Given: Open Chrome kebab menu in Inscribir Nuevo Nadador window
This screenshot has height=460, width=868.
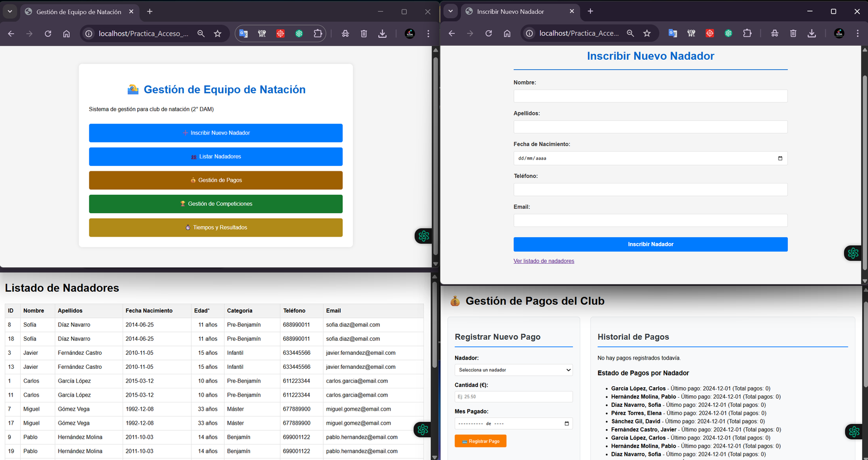Looking at the screenshot, I should [857, 34].
